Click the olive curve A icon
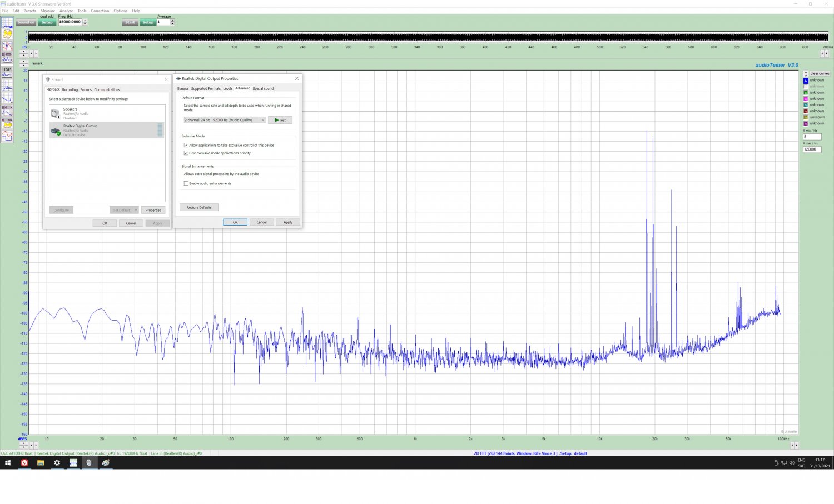 coord(806,117)
